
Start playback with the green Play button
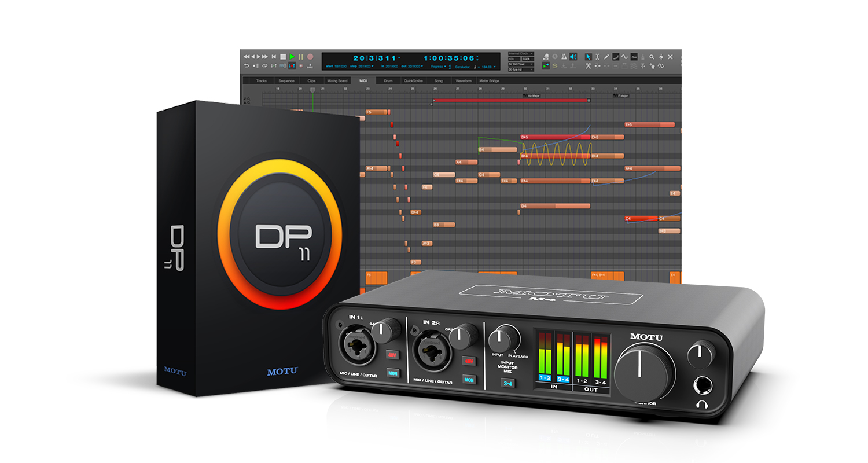point(292,57)
